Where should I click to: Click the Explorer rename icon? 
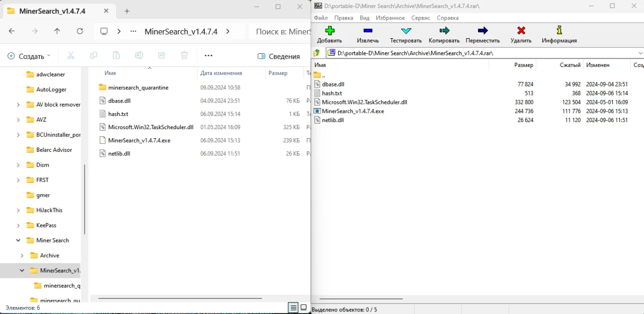click(139, 56)
